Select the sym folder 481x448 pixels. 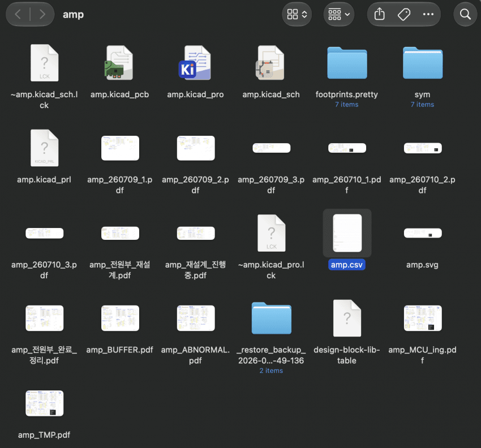tap(422, 63)
